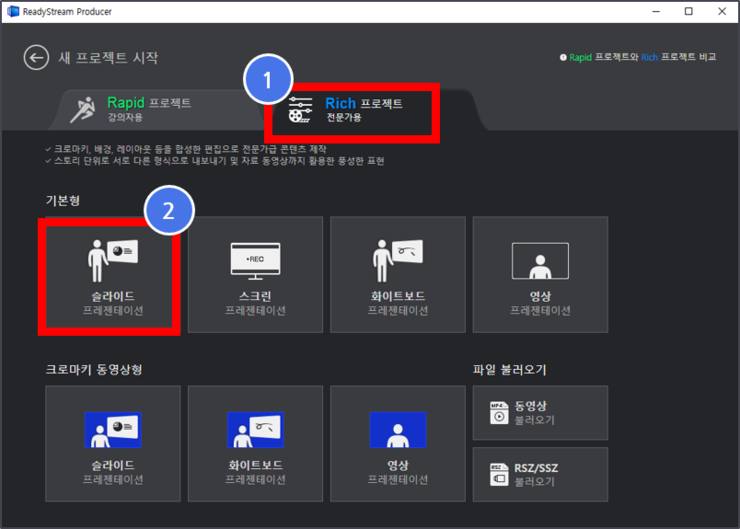
Task: Click the RSZ/SSZ 불러오기 button
Action: pyautogui.click(x=540, y=475)
